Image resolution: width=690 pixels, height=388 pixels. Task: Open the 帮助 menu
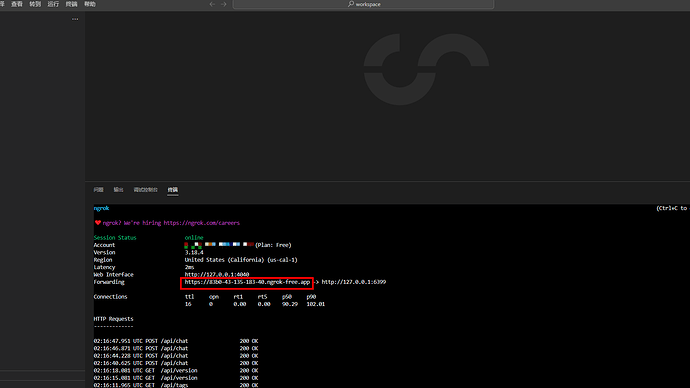(90, 4)
